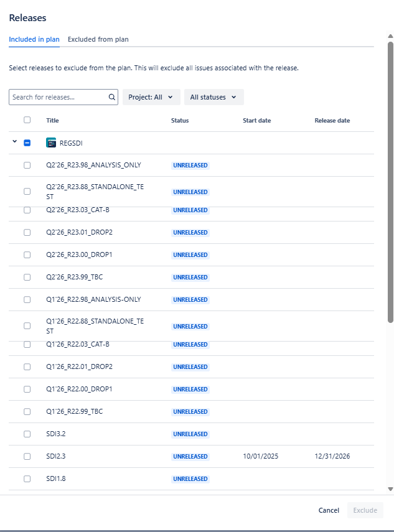This screenshot has width=394, height=532.
Task: Click SDI2.3 start date 10/01/2025
Action: 261,456
